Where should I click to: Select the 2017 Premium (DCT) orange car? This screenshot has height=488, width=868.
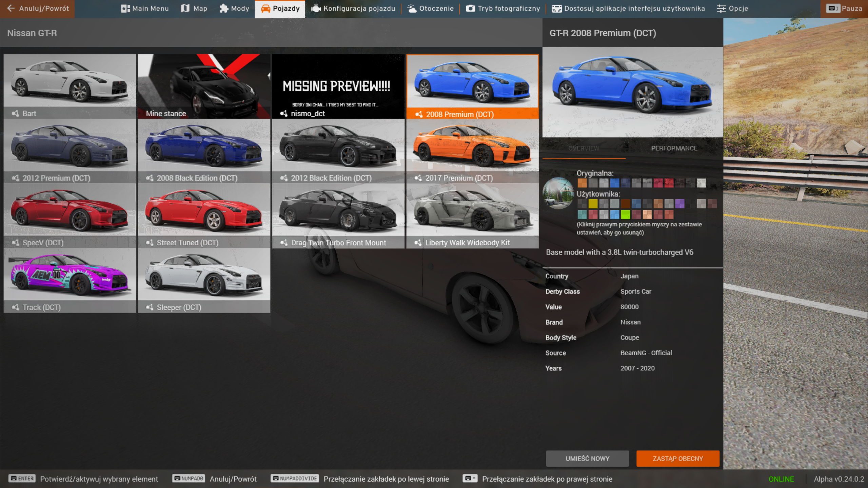473,151
